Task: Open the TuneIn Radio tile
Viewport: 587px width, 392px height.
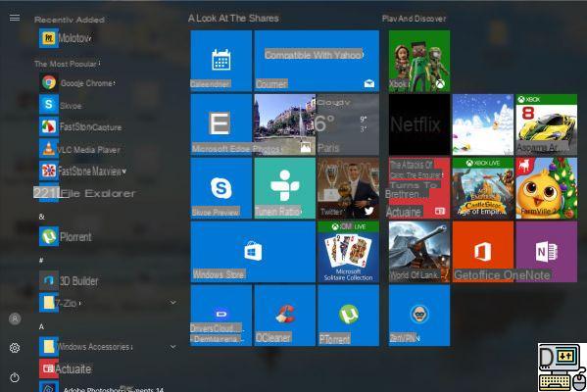Action: point(285,188)
